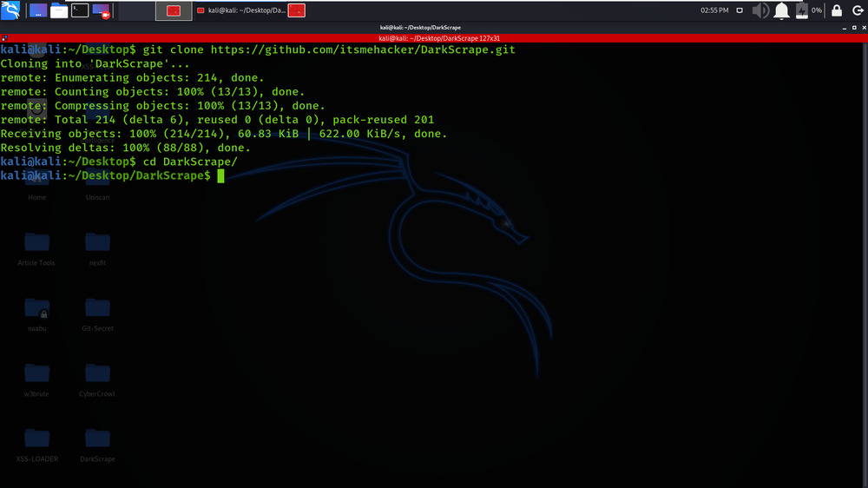Open the Kali dragon applications menu

pyautogui.click(x=10, y=10)
